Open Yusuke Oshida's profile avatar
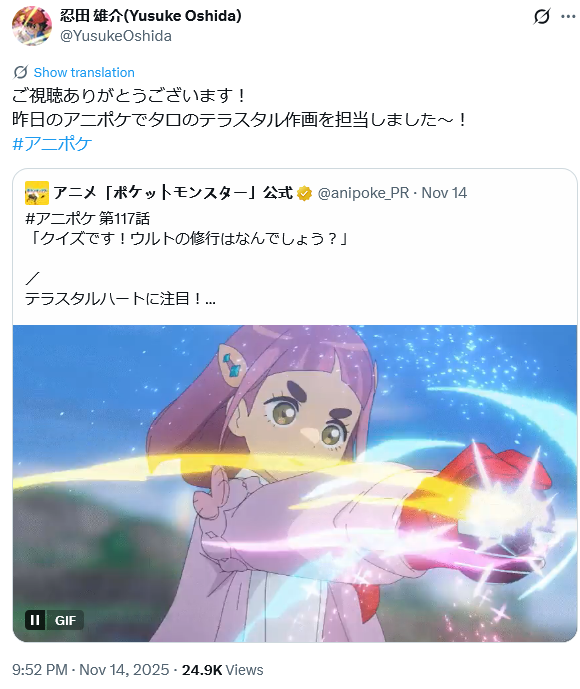 click(x=32, y=26)
